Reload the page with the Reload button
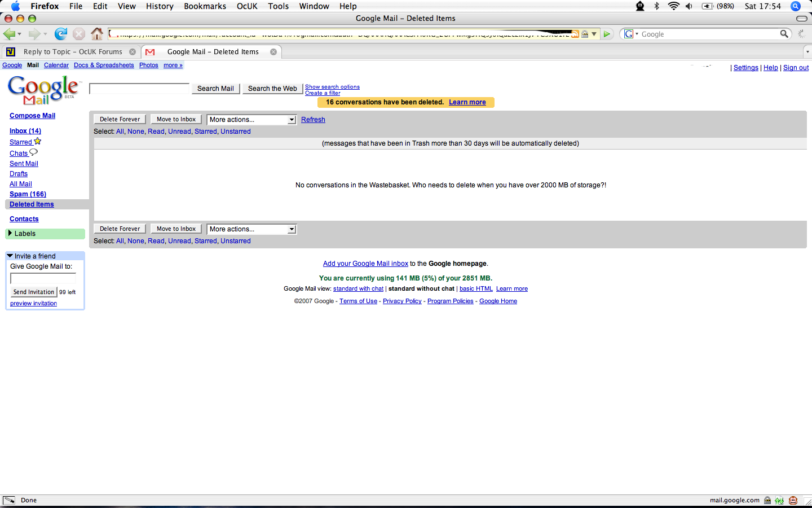 pyautogui.click(x=61, y=34)
